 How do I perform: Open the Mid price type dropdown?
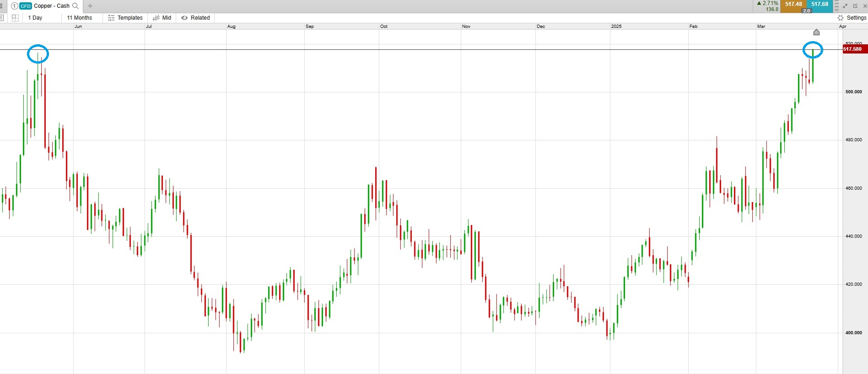click(x=162, y=18)
